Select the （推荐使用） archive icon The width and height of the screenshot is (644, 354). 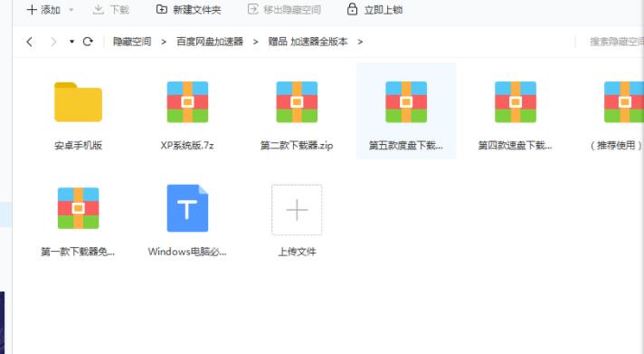coord(624,102)
